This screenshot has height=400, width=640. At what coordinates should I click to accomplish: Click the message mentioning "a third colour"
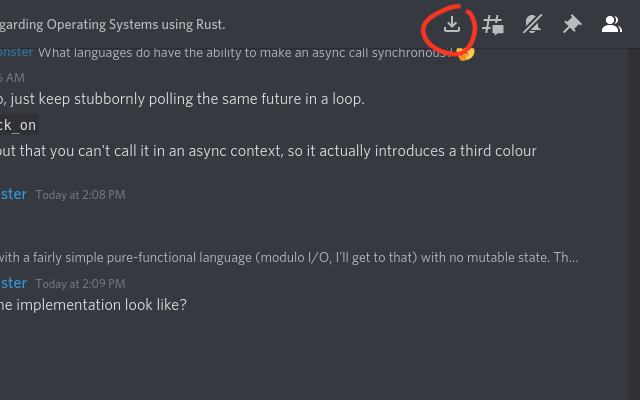(268, 151)
